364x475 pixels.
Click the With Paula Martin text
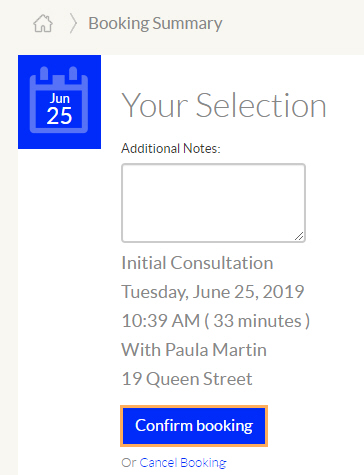tap(194, 350)
